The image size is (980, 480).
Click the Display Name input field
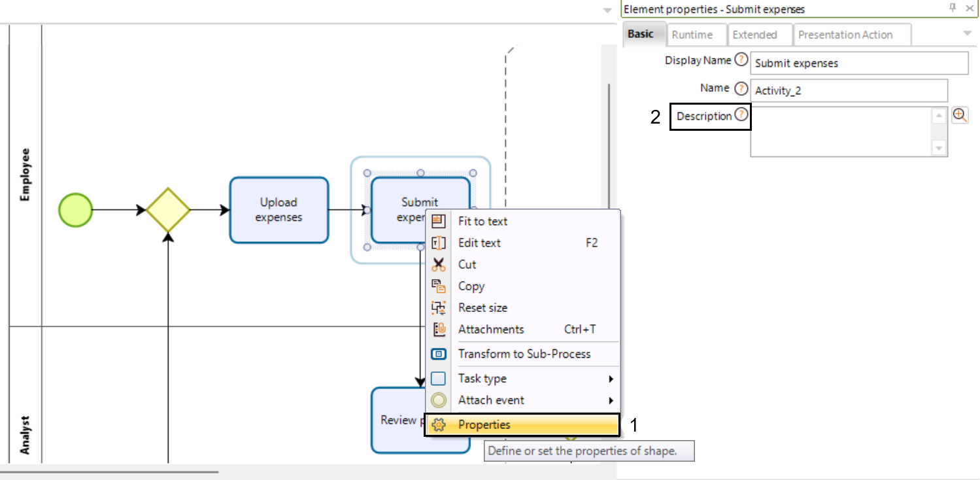[859, 63]
